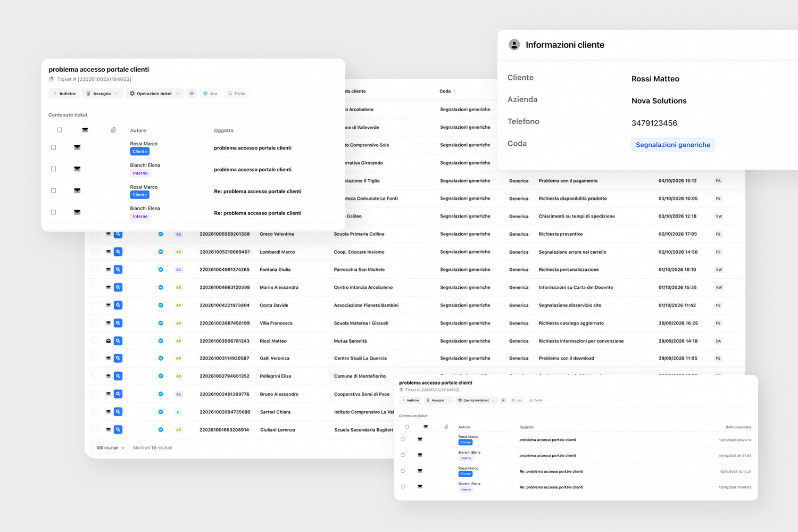
Task: Tick the checkbox on Greco Valentina's ticket row
Action: (95, 234)
